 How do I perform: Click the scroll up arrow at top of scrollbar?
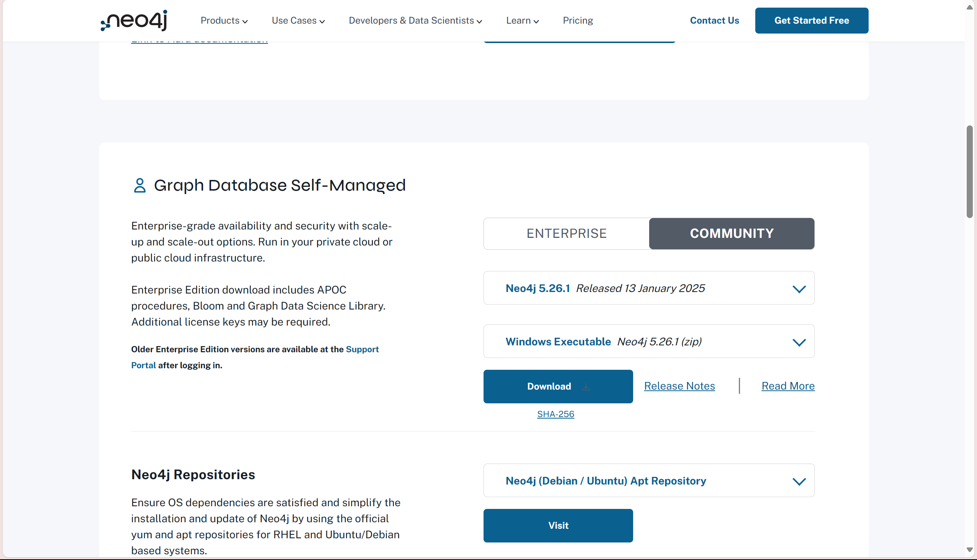969,8
